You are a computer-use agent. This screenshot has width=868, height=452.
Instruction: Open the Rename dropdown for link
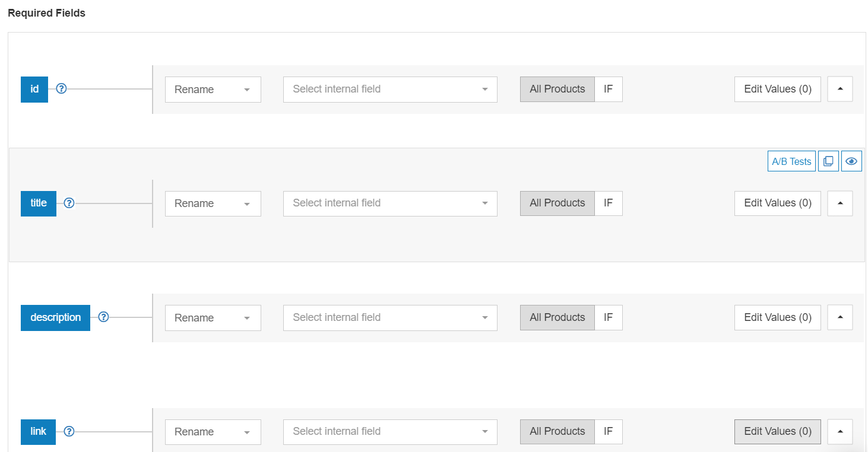click(x=213, y=432)
